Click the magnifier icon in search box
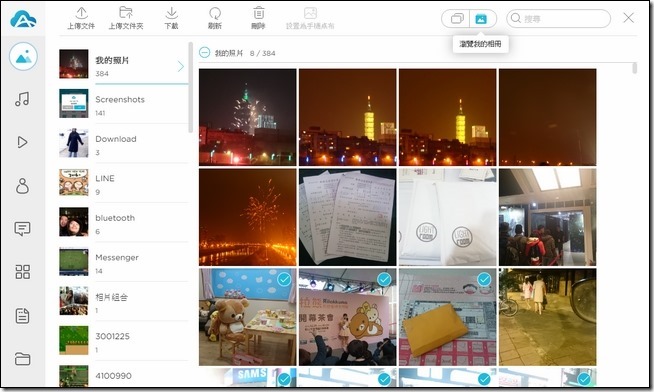Viewport: 654px width, 392px height. tap(516, 18)
